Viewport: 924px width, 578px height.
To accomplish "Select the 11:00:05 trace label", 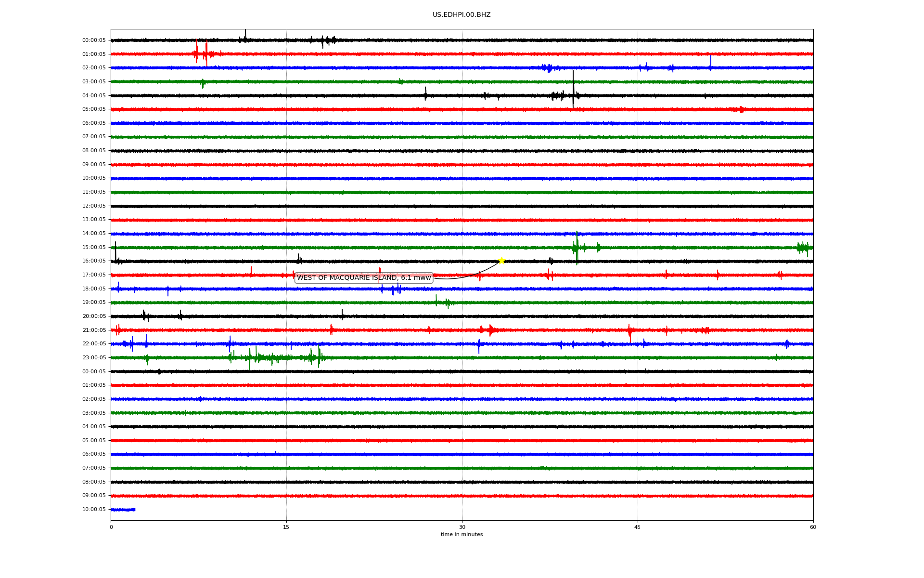I will pos(94,192).
